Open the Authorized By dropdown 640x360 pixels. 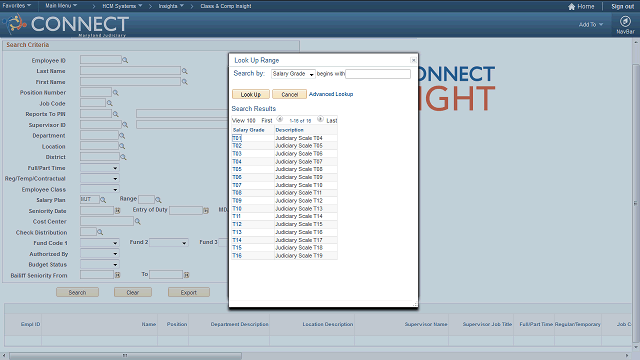click(x=100, y=254)
